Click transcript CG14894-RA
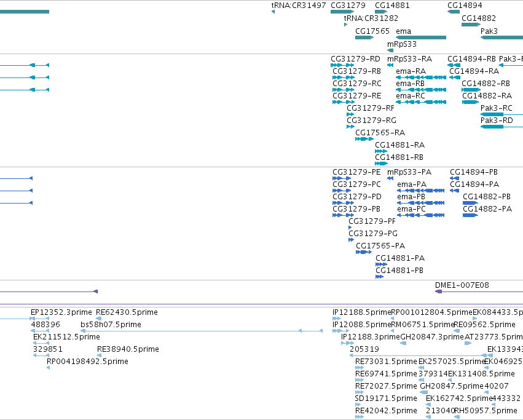Viewport: 523px width, 420px height. click(474, 71)
